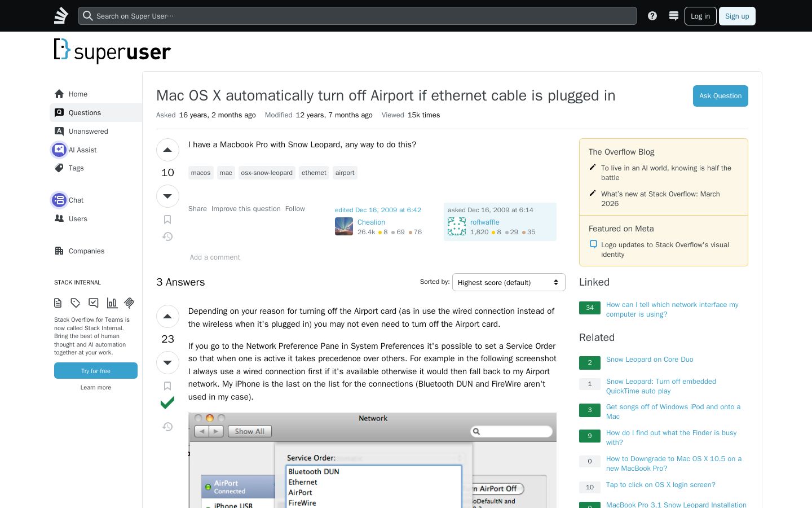
Task: Upvote the question with score 10
Action: [167, 150]
